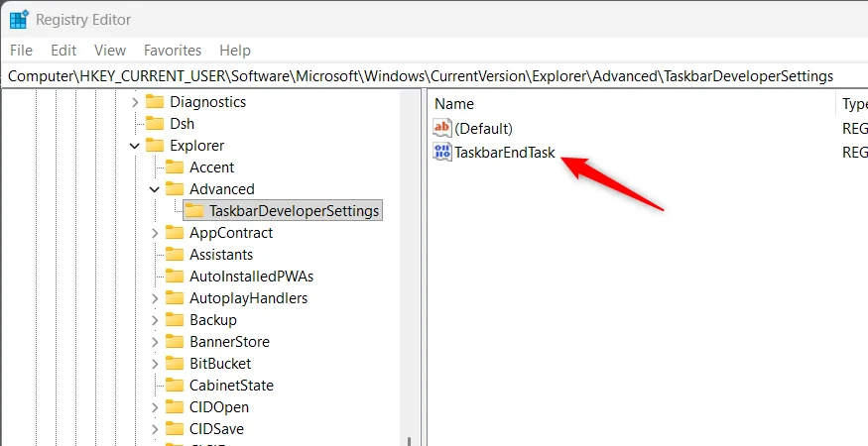Click the CIDOpen folder icon
The height and width of the screenshot is (446, 868).
[175, 407]
